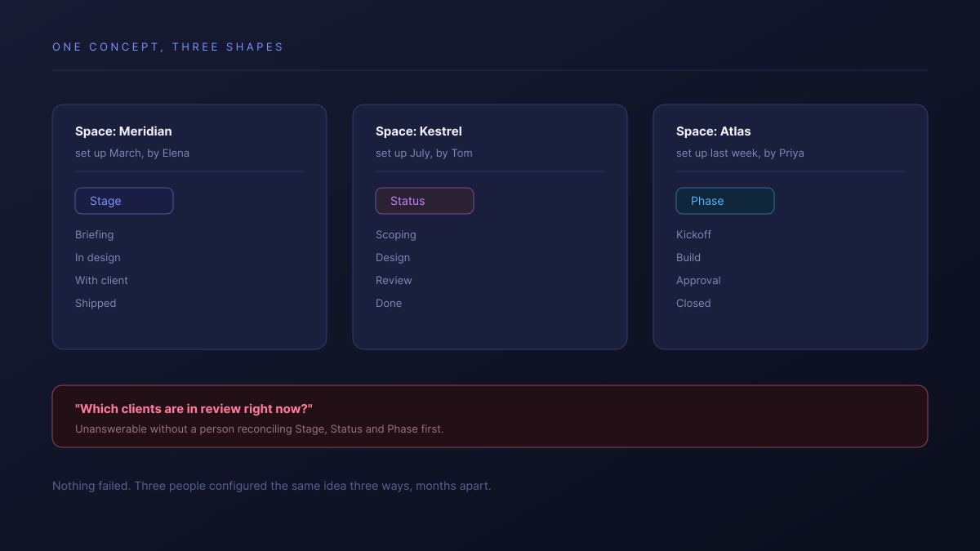Select the Kickoff value in Atlas
The width and height of the screenshot is (980, 551).
tap(693, 235)
